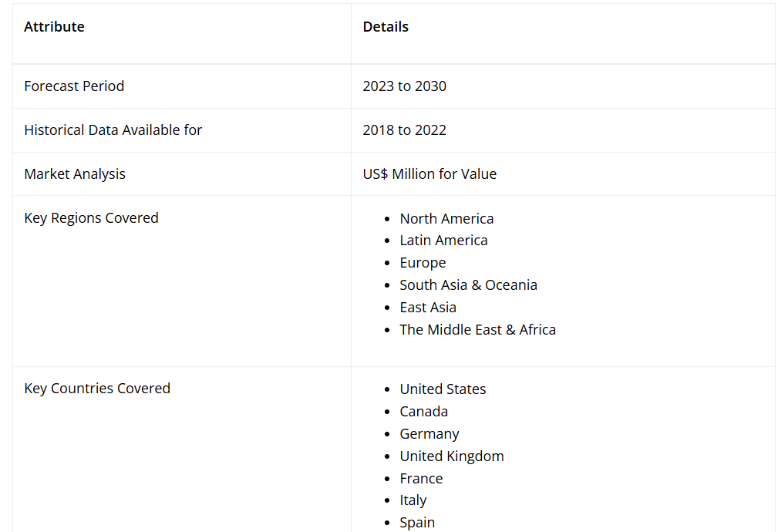
Task: Click the Attribute column header
Action: pyautogui.click(x=54, y=27)
